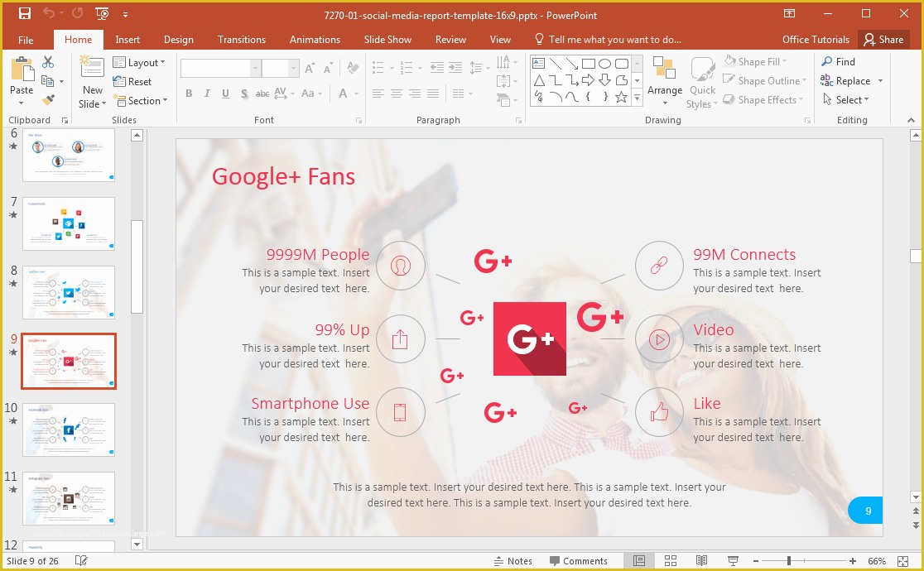Image resolution: width=924 pixels, height=571 pixels.
Task: Click the Clear All Formatting icon
Action: point(353,68)
